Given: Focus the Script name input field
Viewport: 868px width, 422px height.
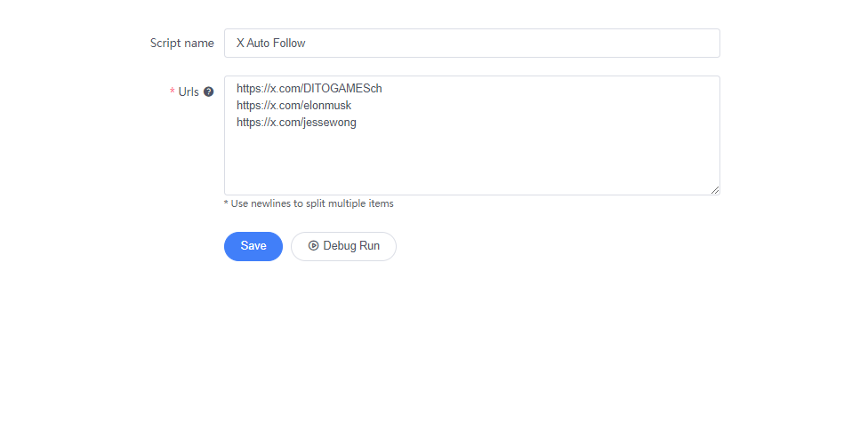Looking at the screenshot, I should [472, 44].
